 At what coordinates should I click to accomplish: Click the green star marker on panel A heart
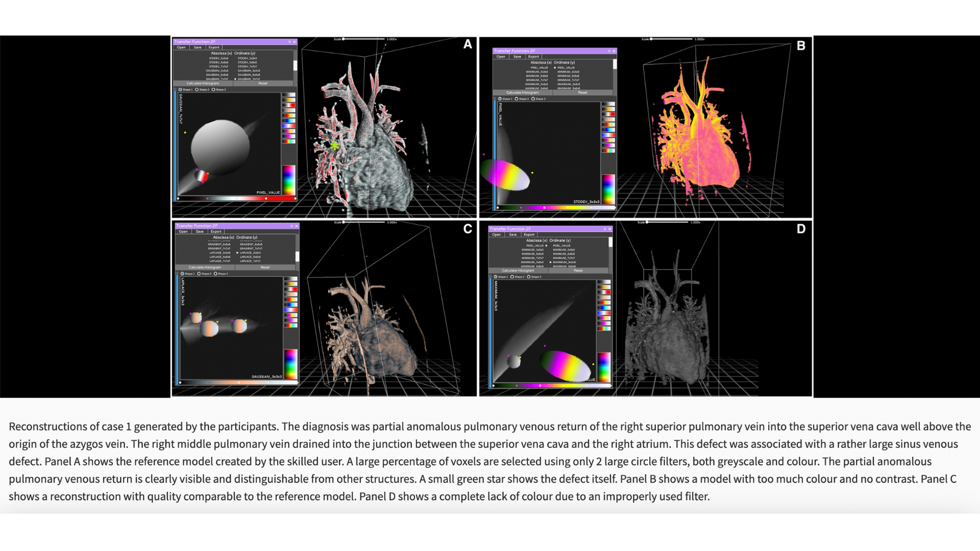click(x=334, y=146)
